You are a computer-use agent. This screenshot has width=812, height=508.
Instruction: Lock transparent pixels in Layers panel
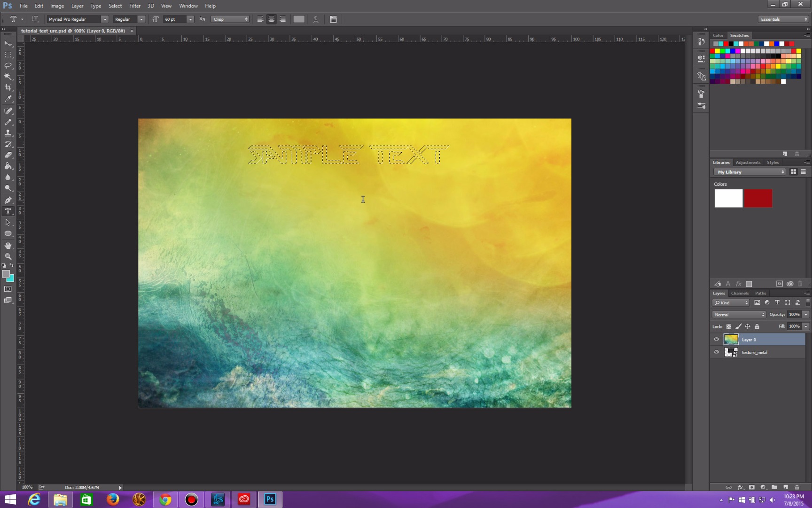(x=729, y=326)
